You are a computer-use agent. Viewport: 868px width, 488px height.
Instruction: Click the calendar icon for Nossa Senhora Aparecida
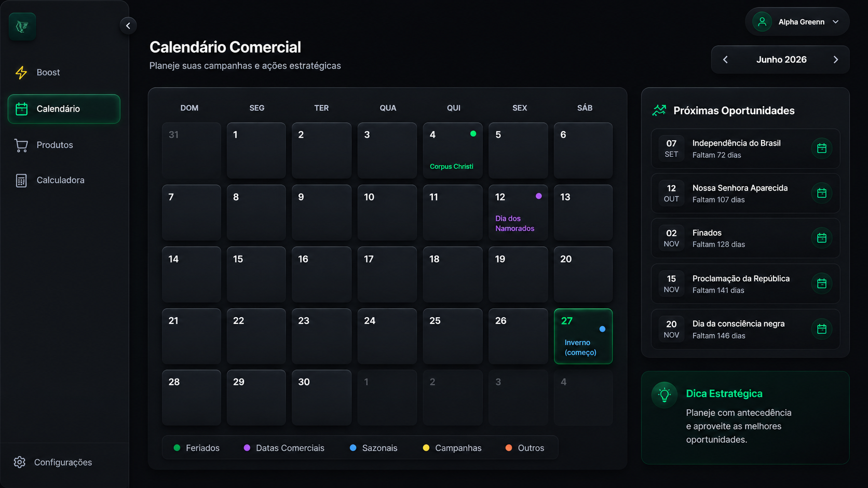[x=822, y=193]
